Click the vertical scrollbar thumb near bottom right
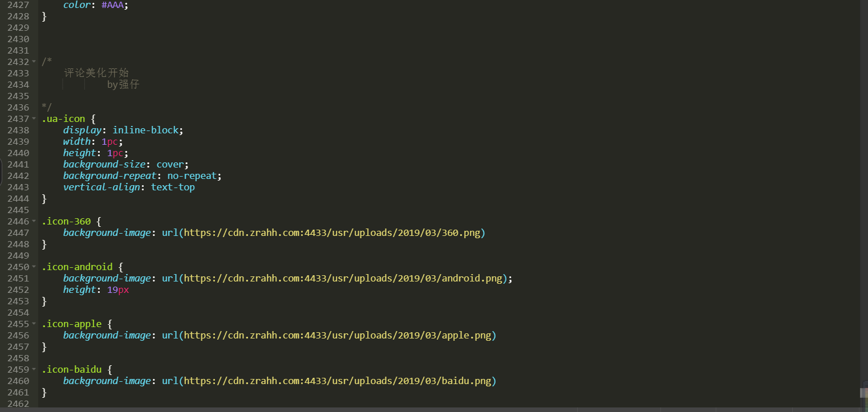Viewport: 868px width, 412px height. [863, 393]
